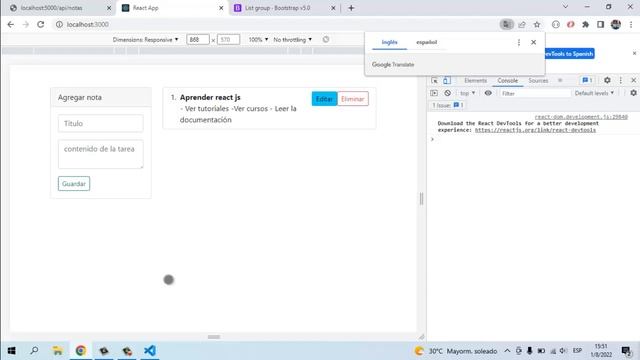
Task: Open the top JavaScript context dropdown
Action: [467, 93]
